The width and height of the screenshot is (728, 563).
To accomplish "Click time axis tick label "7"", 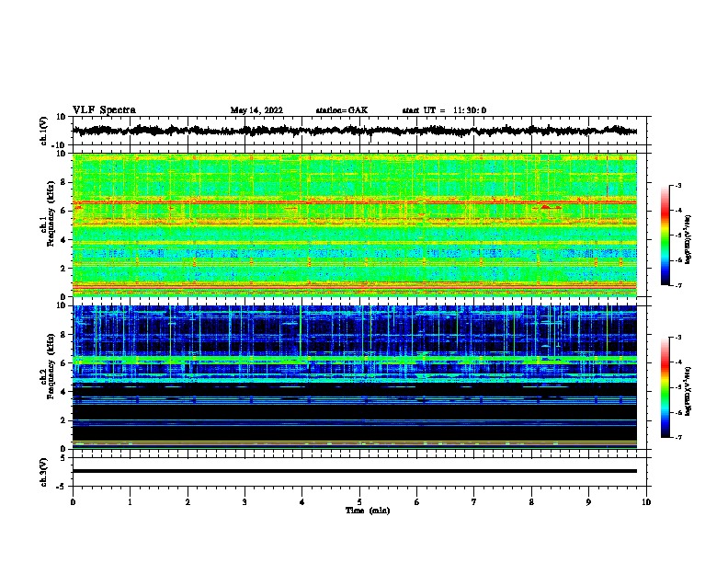I will point(474,502).
